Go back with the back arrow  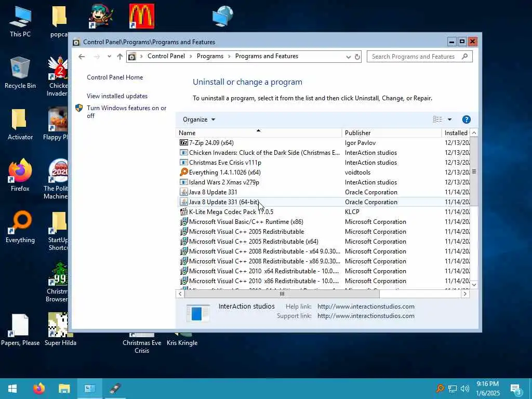(x=82, y=57)
